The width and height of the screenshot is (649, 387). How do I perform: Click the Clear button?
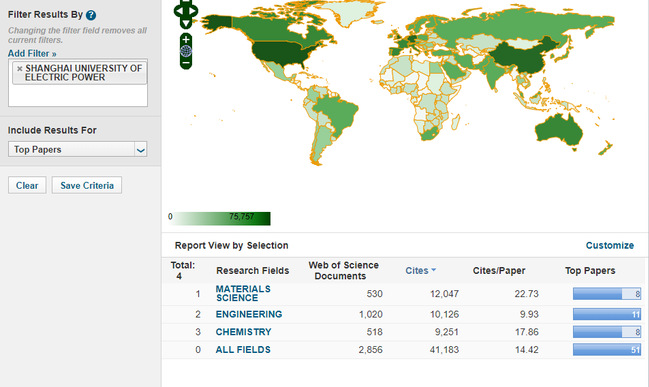(27, 185)
